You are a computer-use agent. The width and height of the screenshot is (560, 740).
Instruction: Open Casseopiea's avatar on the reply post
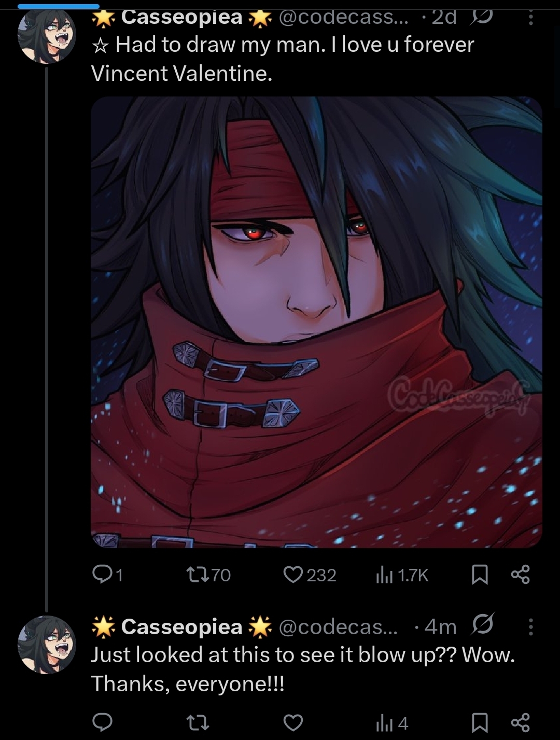pyautogui.click(x=47, y=645)
